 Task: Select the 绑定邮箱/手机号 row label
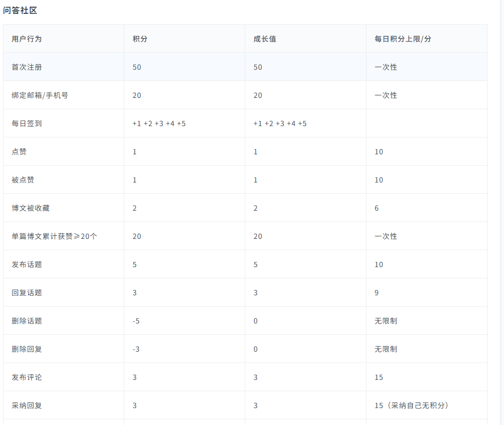pyautogui.click(x=40, y=95)
